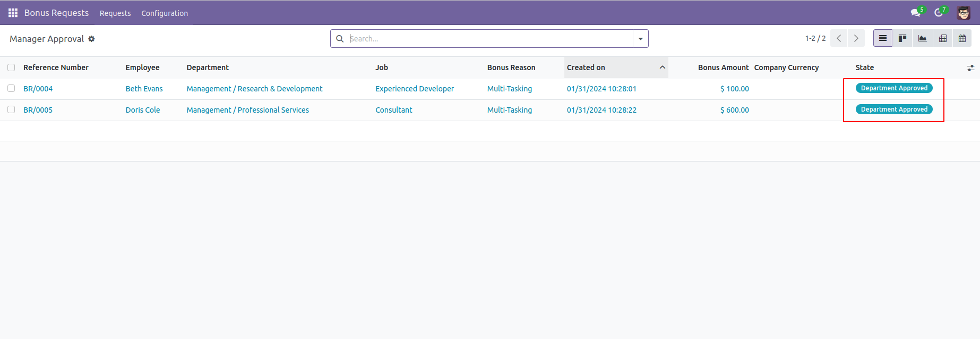Go to next page of records
The height and width of the screenshot is (339, 980).
[856, 38]
